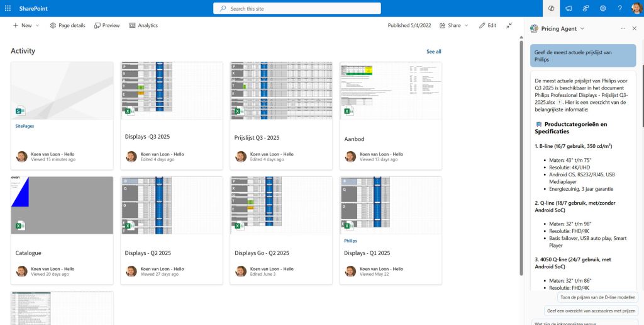Open Displays -Q3 2025 thumbnail

click(172, 91)
